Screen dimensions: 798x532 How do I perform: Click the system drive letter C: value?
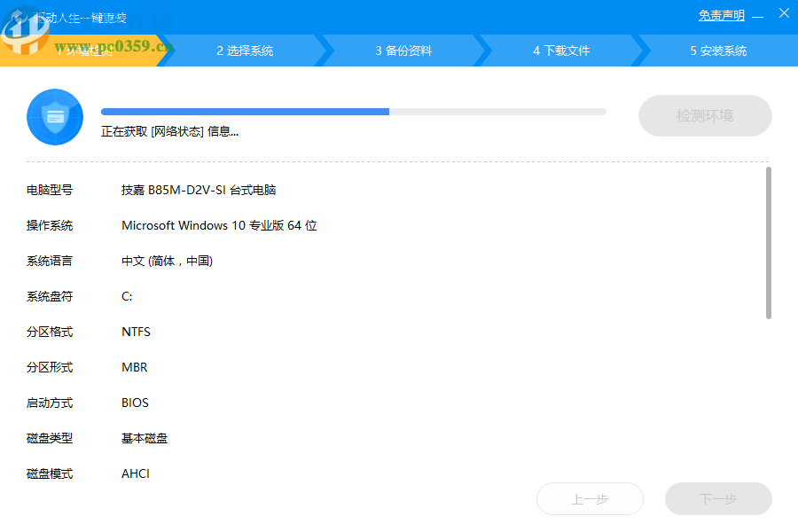pyautogui.click(x=125, y=296)
